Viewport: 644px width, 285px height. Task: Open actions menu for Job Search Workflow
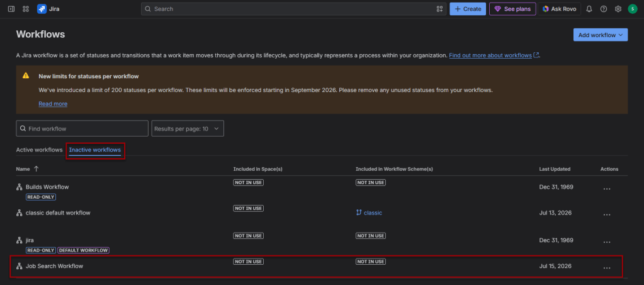click(x=607, y=268)
